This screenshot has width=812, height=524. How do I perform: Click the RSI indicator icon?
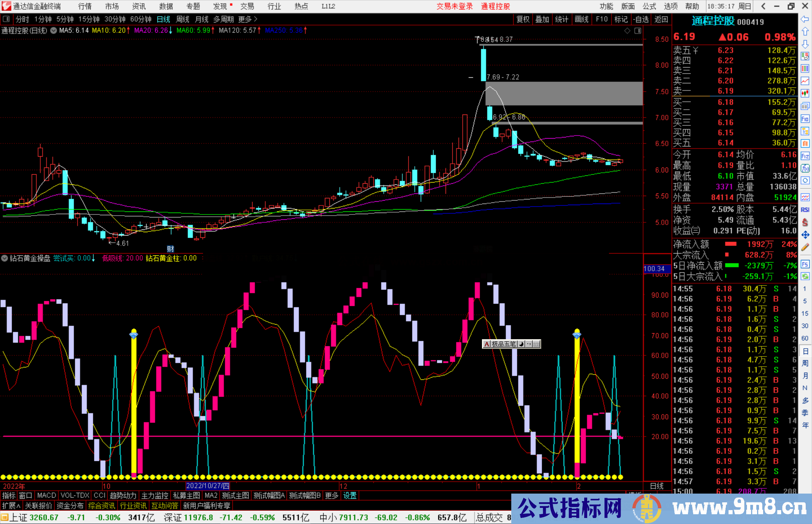[805, 210]
